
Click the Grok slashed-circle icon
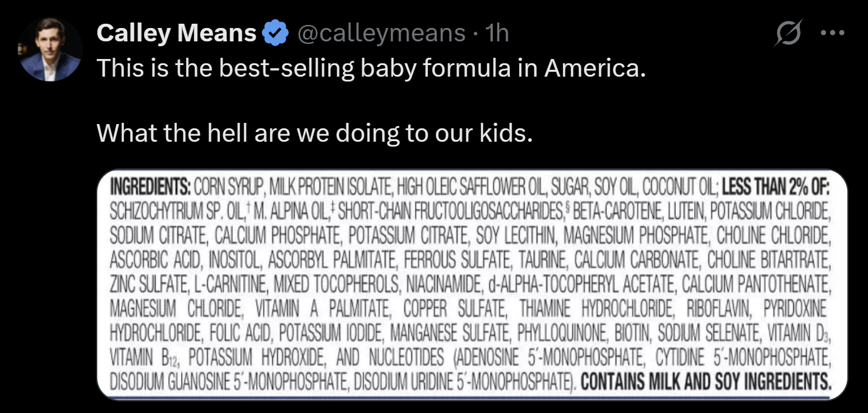789,33
